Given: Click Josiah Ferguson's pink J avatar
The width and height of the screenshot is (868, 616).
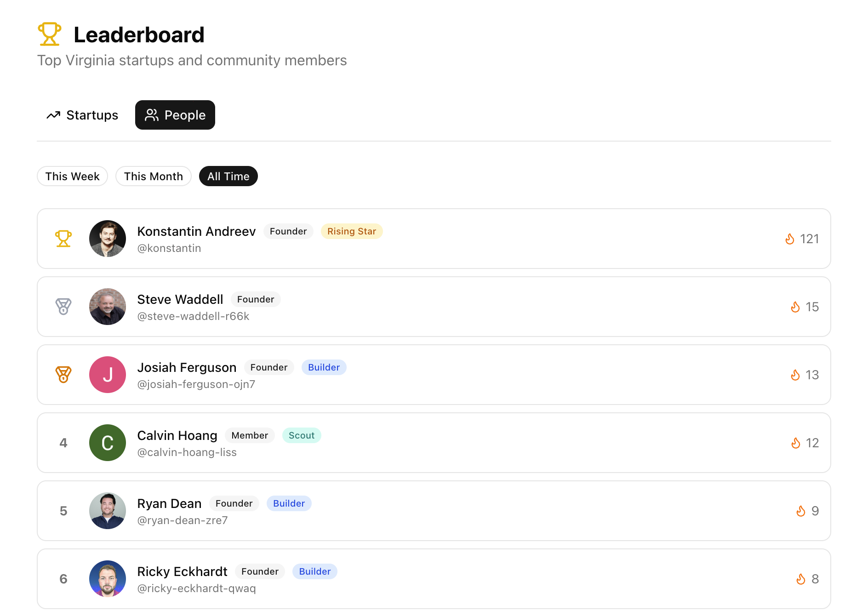Looking at the screenshot, I should click(x=108, y=375).
